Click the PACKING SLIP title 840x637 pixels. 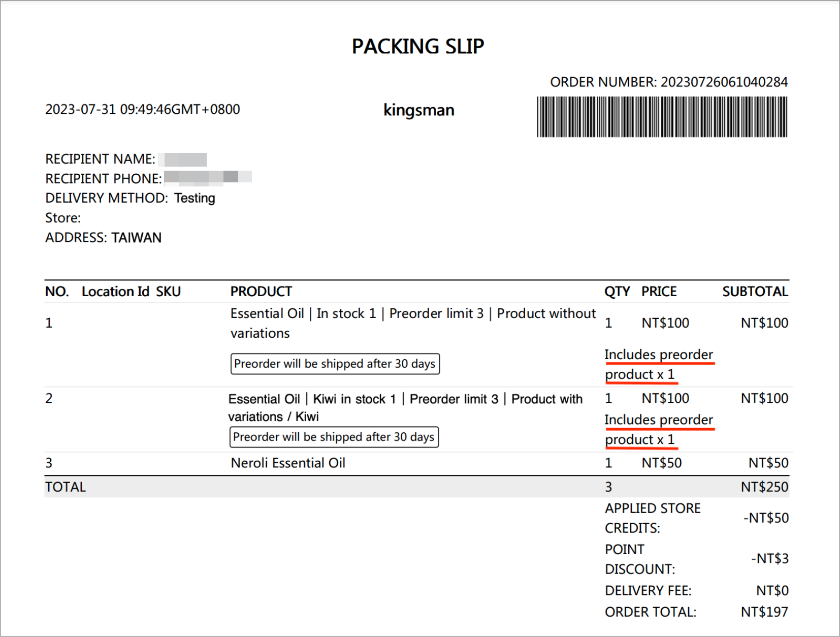tap(418, 46)
